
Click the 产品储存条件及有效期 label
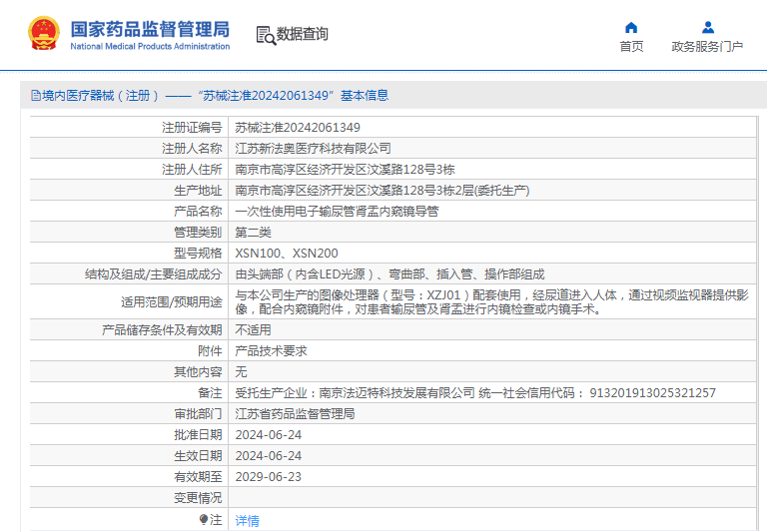coord(162,330)
